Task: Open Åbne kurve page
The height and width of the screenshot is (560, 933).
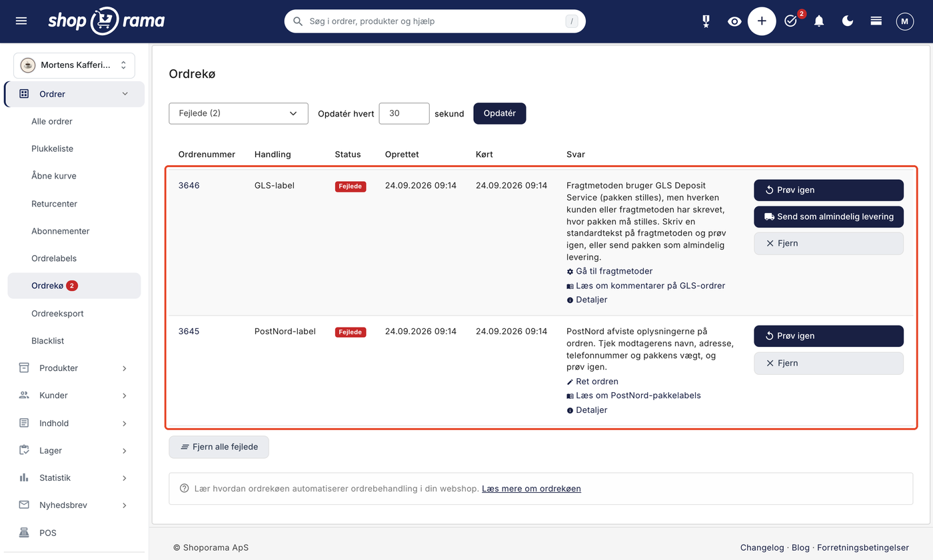Action: 54,176
